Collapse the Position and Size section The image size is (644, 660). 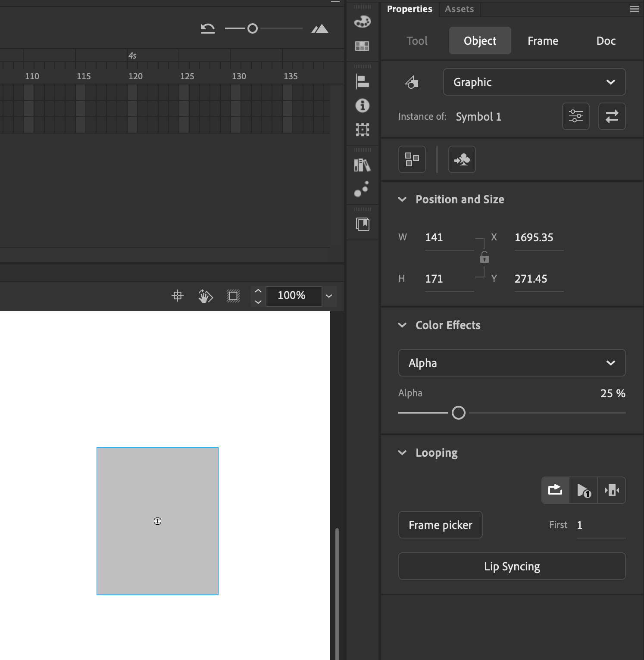coord(403,199)
